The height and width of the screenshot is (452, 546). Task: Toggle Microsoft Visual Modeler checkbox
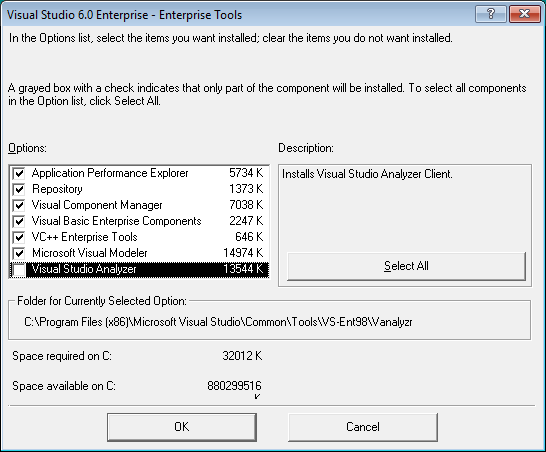pyautogui.click(x=19, y=253)
